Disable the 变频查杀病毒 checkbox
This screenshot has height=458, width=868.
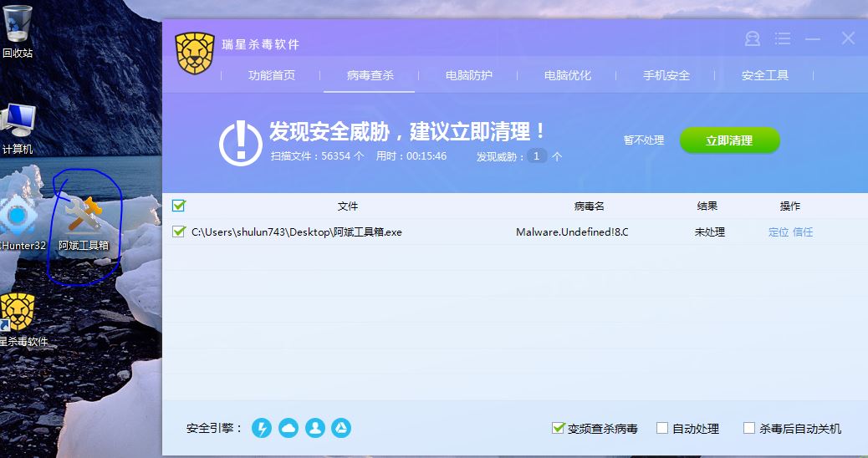pyautogui.click(x=559, y=428)
